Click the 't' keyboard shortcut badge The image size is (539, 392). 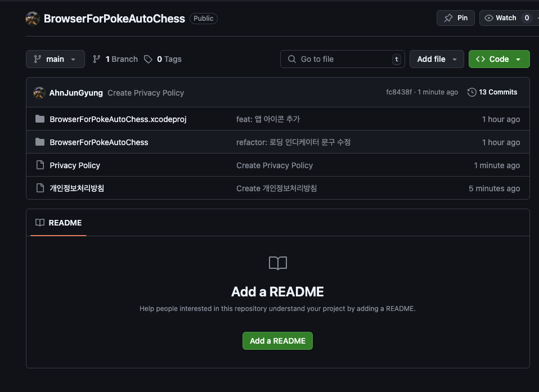pyautogui.click(x=397, y=59)
